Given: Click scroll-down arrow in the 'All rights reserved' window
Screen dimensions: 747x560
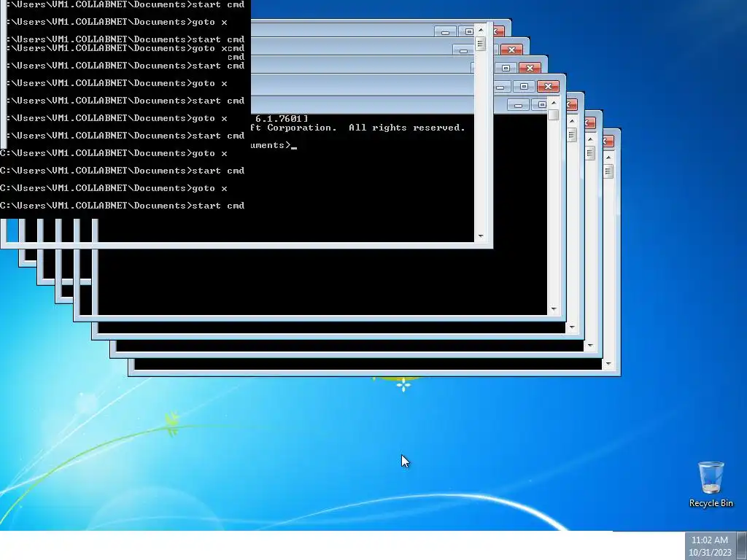Looking at the screenshot, I should [554, 309].
